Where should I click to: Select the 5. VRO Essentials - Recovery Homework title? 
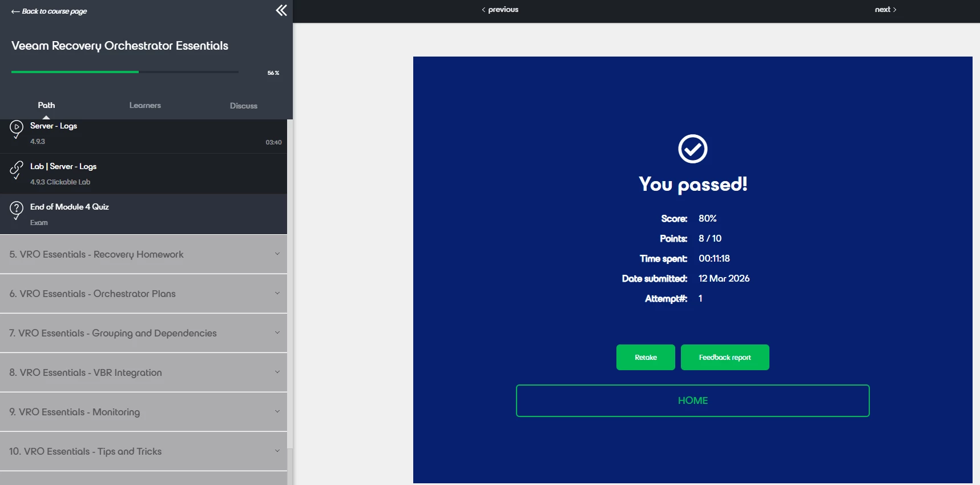[x=96, y=254]
